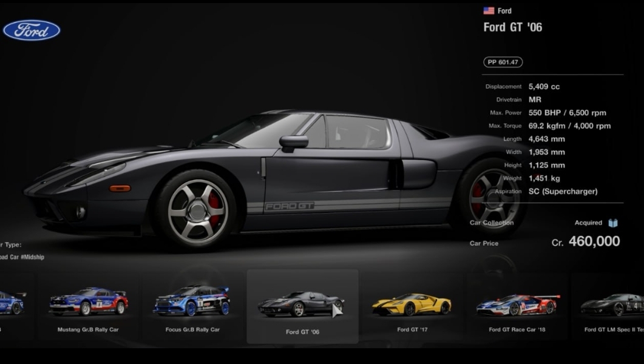The height and width of the screenshot is (364, 644).
Task: Click the Acquired status text
Action: click(x=588, y=223)
